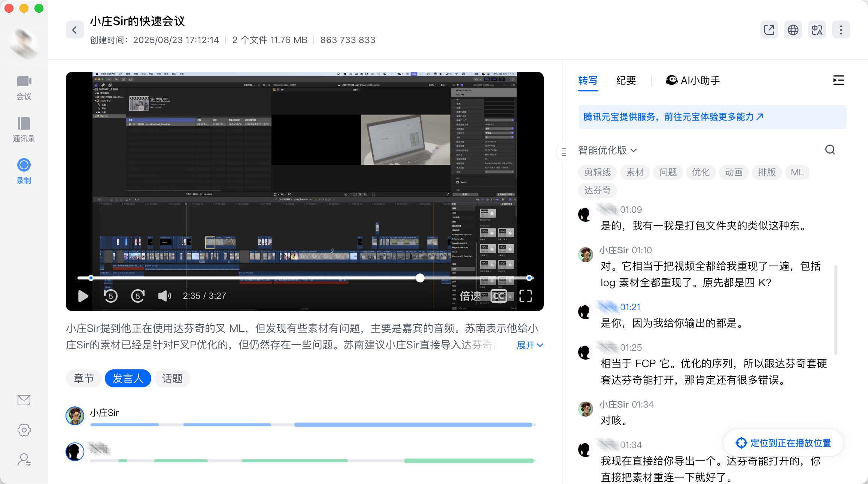The height and width of the screenshot is (484, 868).
Task: Mute the video volume icon
Action: 164,296
